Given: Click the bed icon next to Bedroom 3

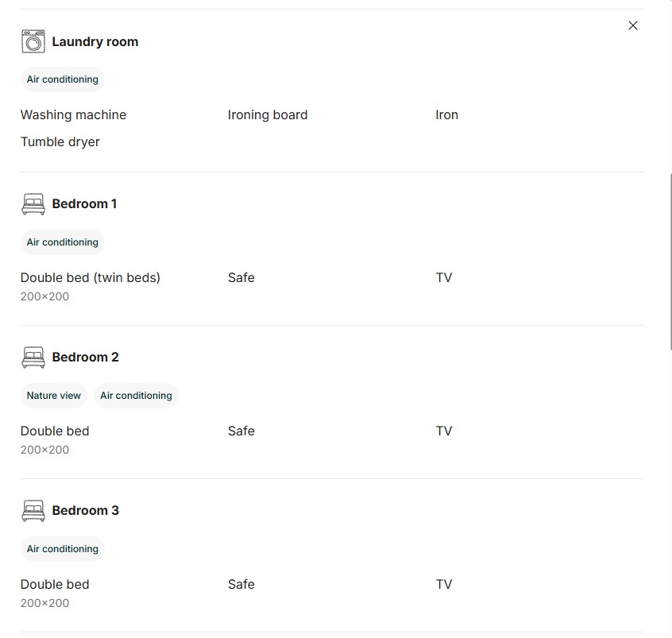Looking at the screenshot, I should click(x=33, y=511).
